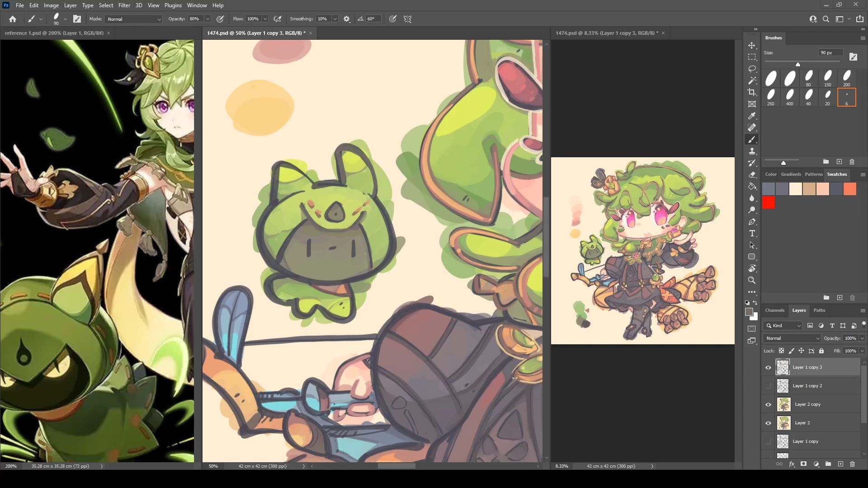Open brush Opacity value dropdown arrow
The image size is (868, 488).
(208, 19)
